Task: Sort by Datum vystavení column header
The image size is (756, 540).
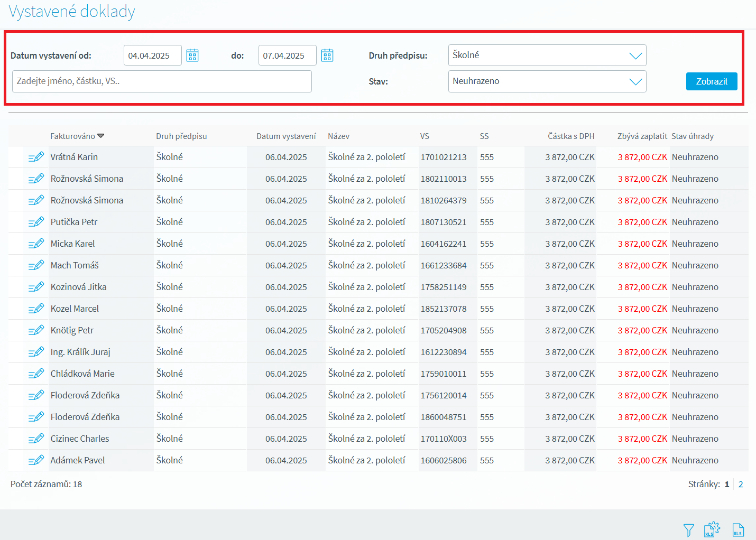Action: [x=286, y=136]
